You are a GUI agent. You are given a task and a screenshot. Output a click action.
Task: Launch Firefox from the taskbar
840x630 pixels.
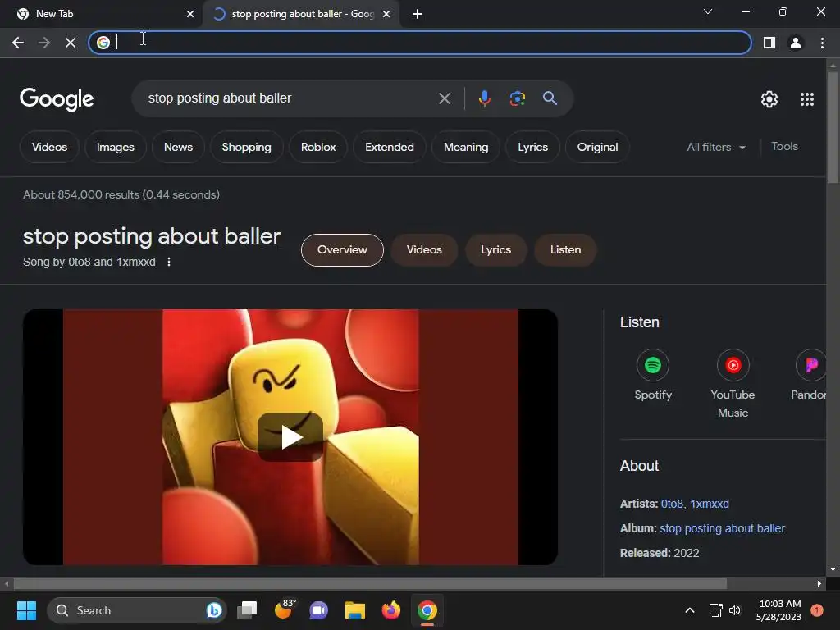click(x=391, y=610)
